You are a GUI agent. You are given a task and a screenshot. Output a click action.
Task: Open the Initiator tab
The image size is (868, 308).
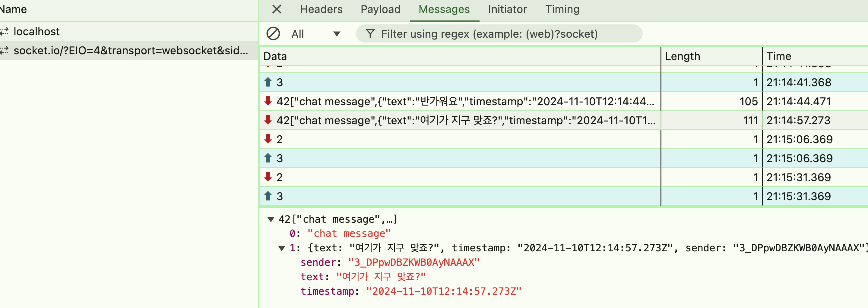[x=507, y=9]
